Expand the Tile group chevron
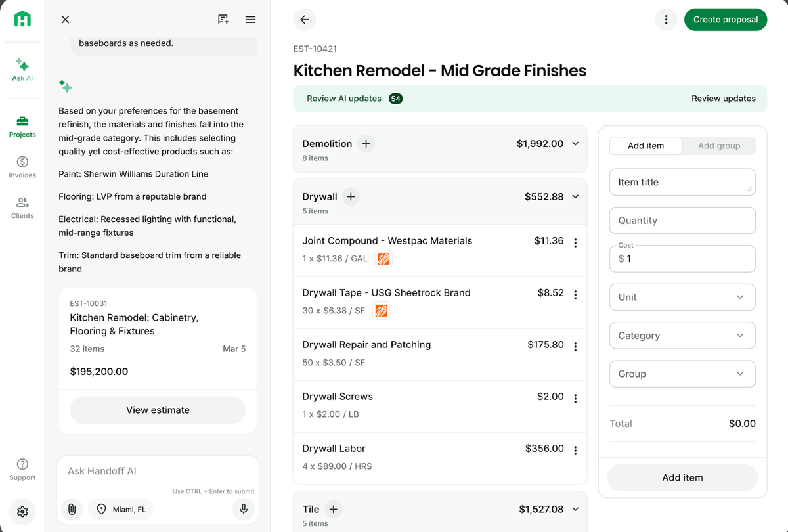The height and width of the screenshot is (532, 788). pyautogui.click(x=576, y=509)
